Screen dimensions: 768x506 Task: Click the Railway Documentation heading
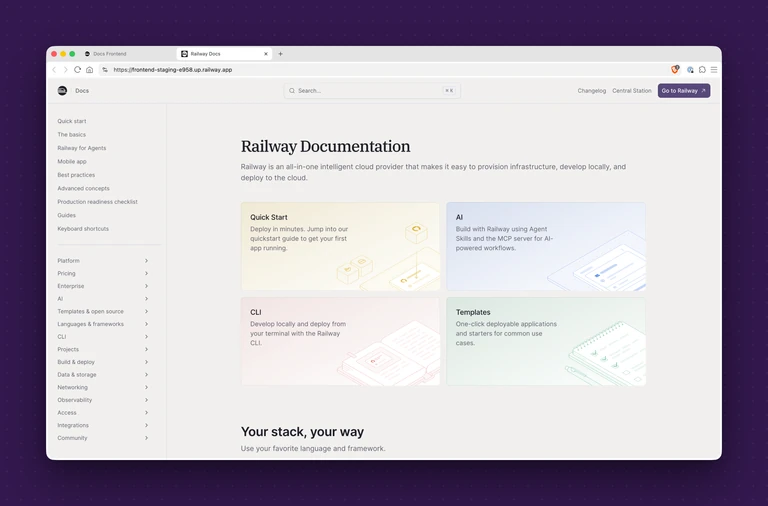[325, 146]
